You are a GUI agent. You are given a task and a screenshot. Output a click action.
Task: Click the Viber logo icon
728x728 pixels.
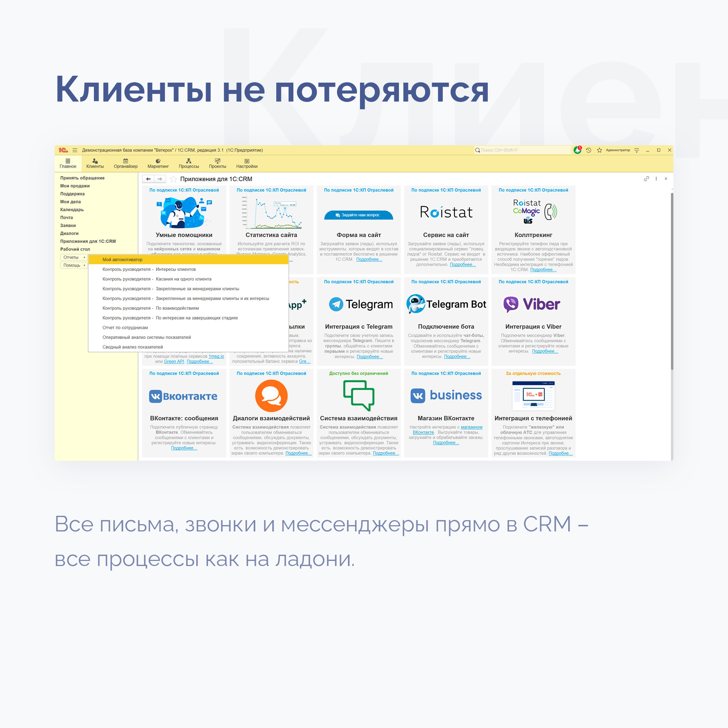click(x=532, y=304)
